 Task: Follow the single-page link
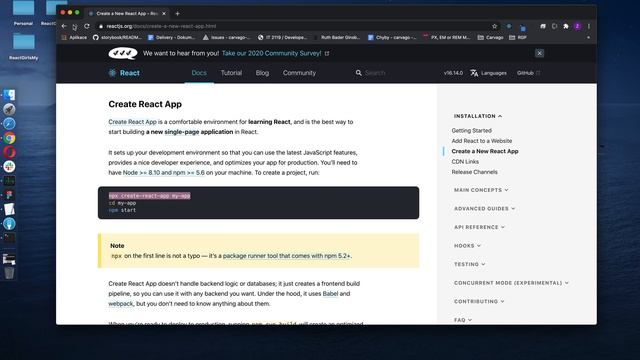click(182, 132)
